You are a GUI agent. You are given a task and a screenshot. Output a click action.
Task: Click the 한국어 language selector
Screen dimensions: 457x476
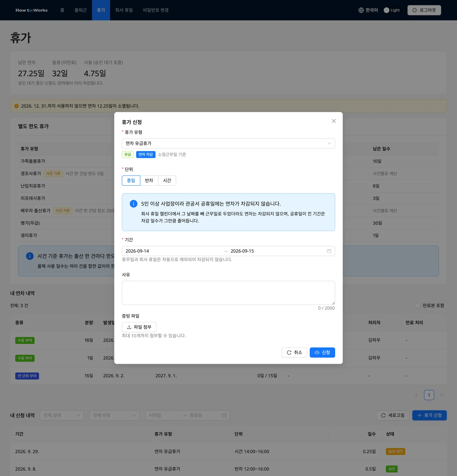point(368,10)
